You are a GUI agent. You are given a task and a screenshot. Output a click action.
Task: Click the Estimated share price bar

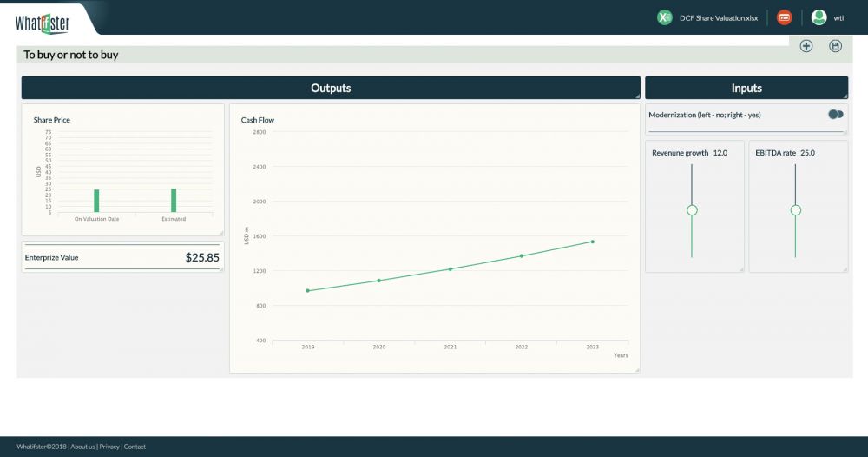click(x=174, y=201)
